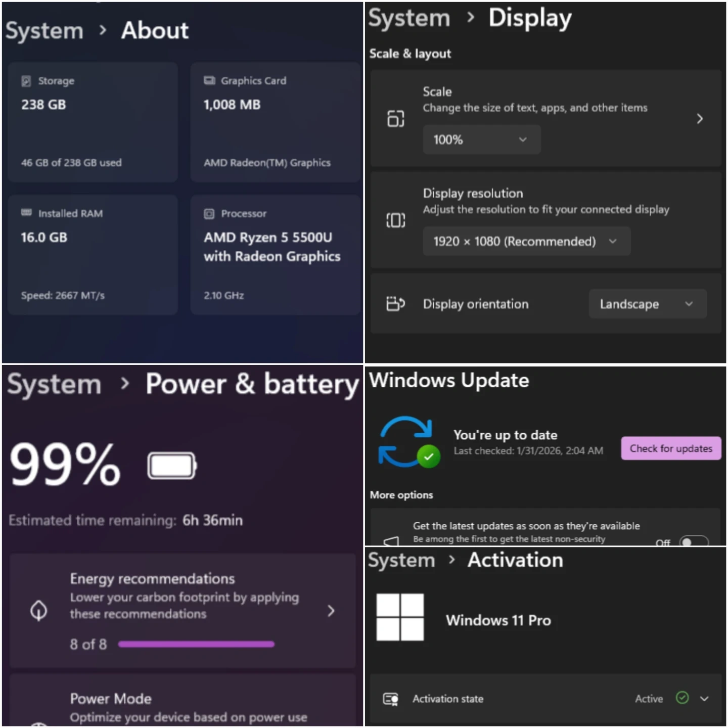Click System breadcrumb above About
Viewport: 728px width, 728px height.
(x=44, y=31)
